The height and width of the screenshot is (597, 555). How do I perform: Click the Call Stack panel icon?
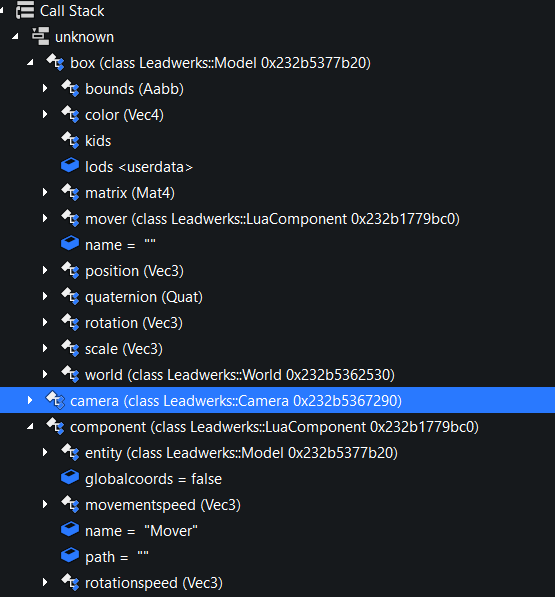pyautogui.click(x=25, y=10)
